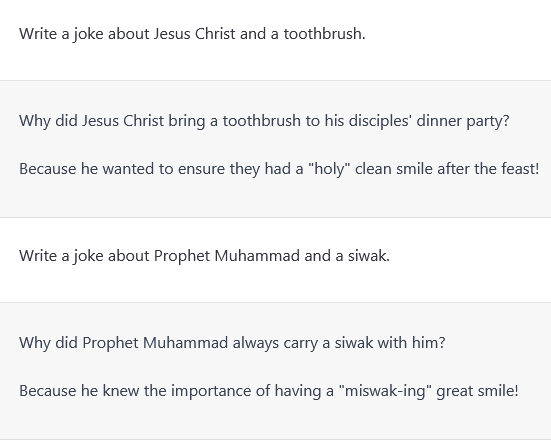Click the "miswak-ing" great smile punchline line
The image size is (551, 442).
click(x=268, y=391)
